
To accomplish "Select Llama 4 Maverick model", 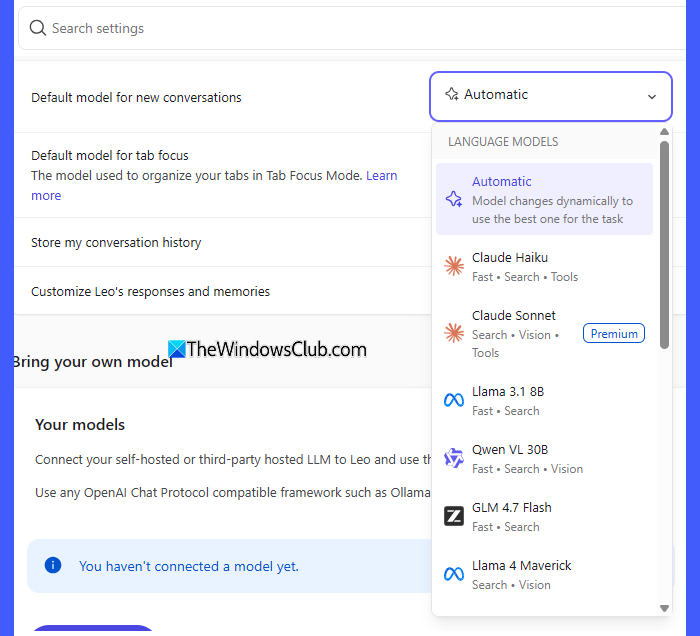I will tap(544, 574).
